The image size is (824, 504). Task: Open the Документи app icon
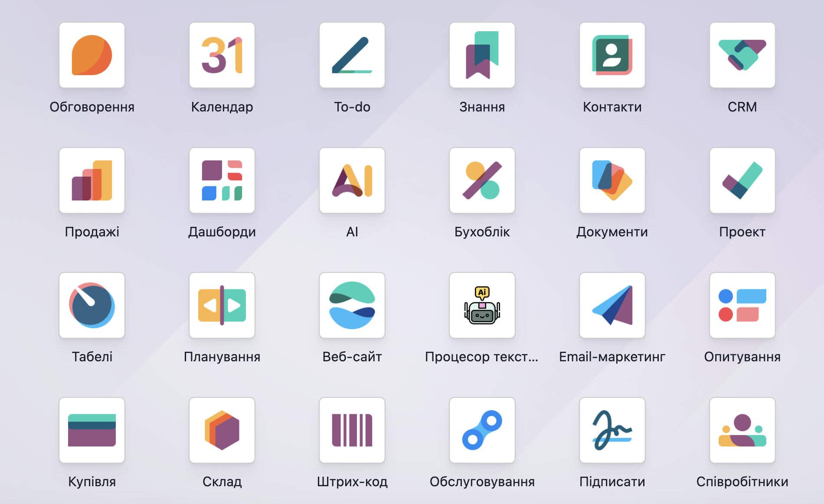[x=612, y=180]
